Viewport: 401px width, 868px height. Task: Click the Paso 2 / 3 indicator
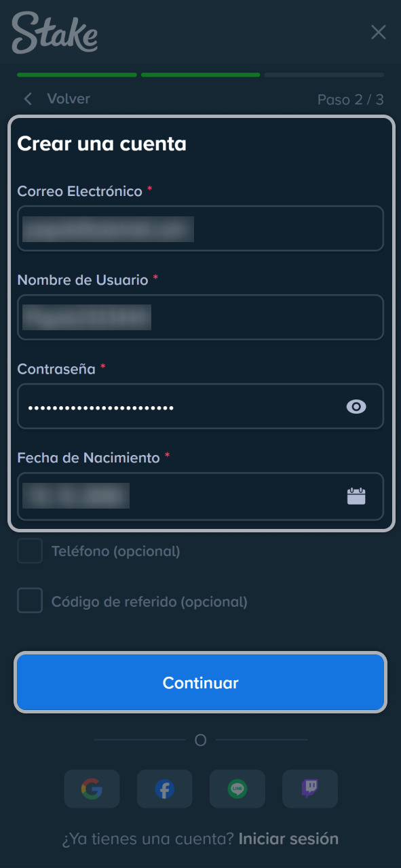(351, 99)
